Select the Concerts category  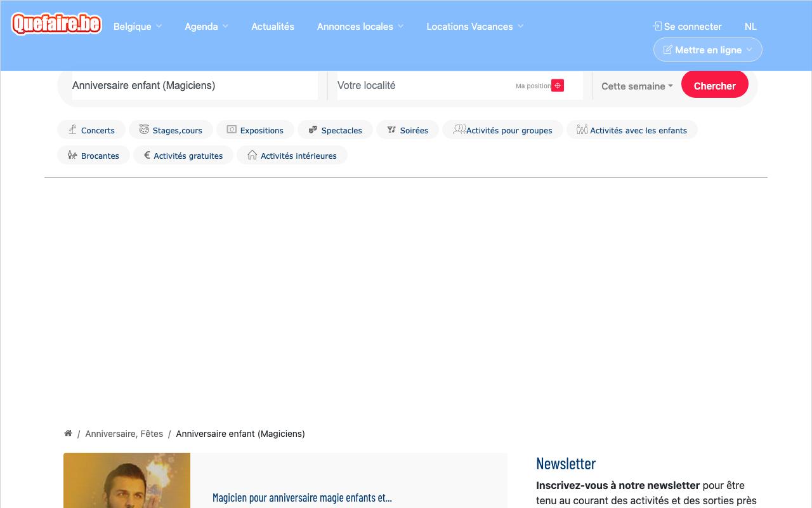(x=93, y=130)
